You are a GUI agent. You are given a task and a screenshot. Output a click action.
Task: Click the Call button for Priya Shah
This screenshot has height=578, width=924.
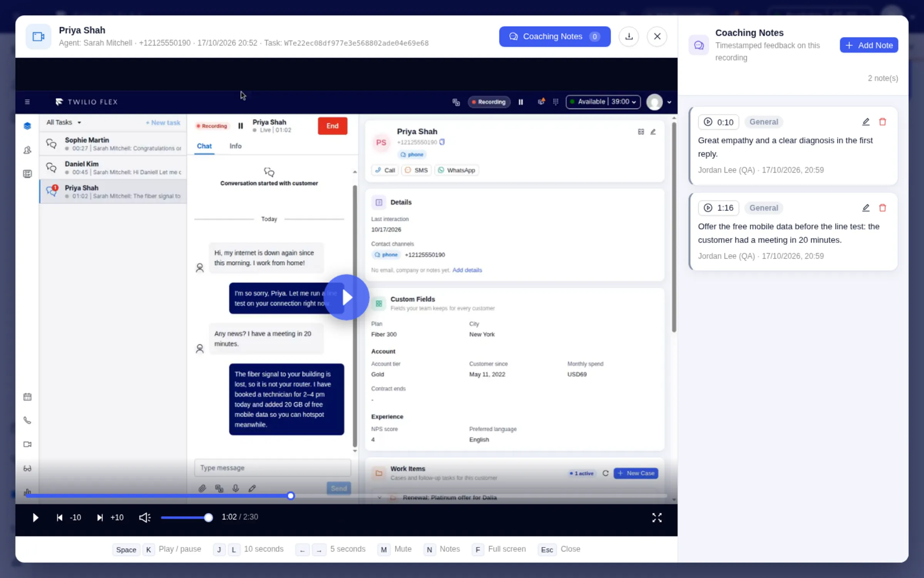click(385, 170)
